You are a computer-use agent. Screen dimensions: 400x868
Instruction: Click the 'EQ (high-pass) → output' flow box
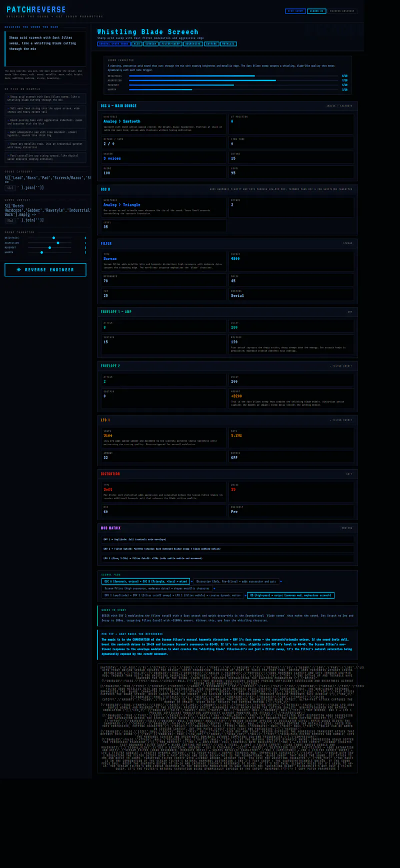291,595
